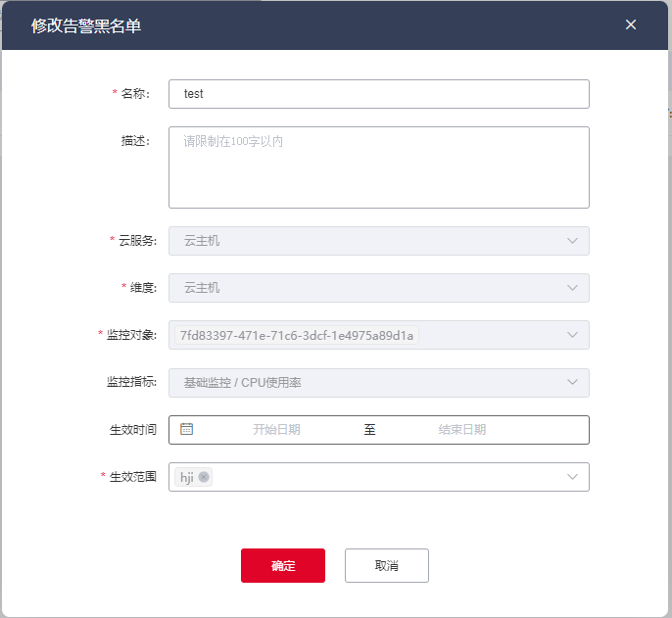Remove the hji tag via its x icon
Screen dimensions: 672x618
pos(204,477)
